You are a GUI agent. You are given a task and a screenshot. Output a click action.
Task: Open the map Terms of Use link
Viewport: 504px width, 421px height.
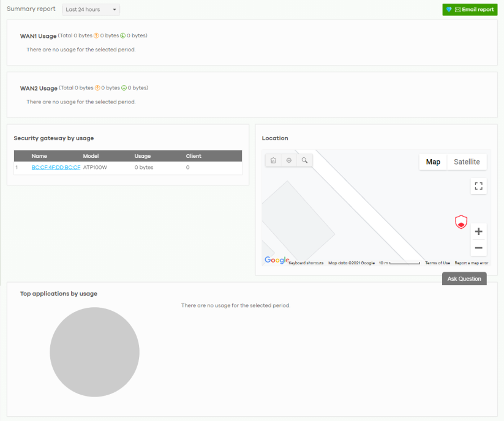click(437, 263)
